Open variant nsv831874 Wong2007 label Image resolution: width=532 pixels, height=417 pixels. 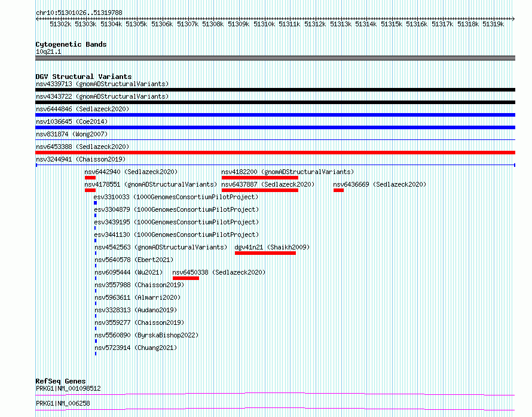tap(72, 134)
